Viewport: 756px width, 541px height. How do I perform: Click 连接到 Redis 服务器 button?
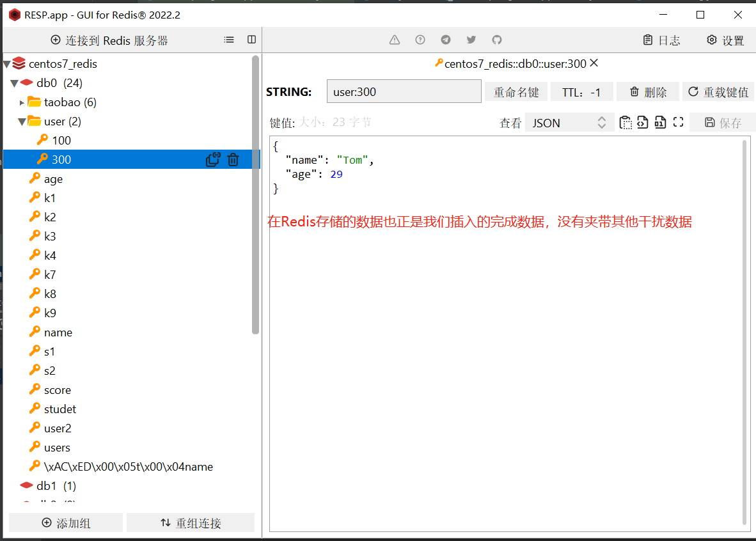109,40
